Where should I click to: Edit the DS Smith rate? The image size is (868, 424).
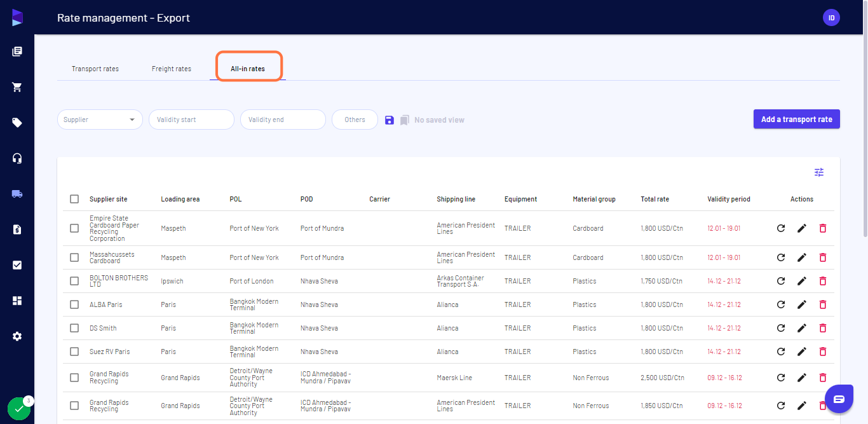[802, 328]
